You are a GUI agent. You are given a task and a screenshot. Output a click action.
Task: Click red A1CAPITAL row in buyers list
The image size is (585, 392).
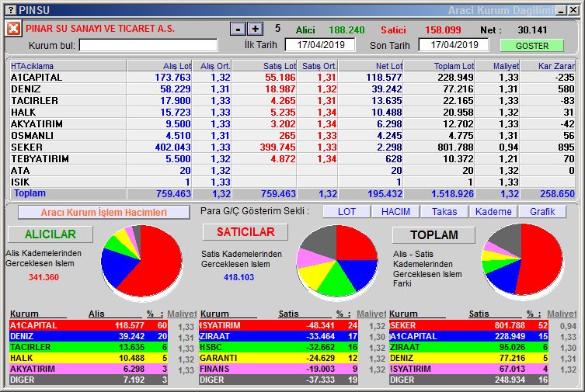(x=89, y=325)
